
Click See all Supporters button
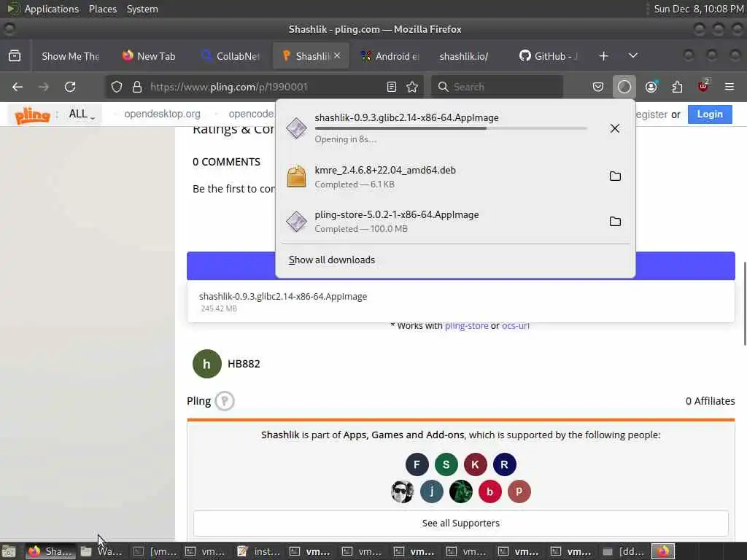point(461,523)
